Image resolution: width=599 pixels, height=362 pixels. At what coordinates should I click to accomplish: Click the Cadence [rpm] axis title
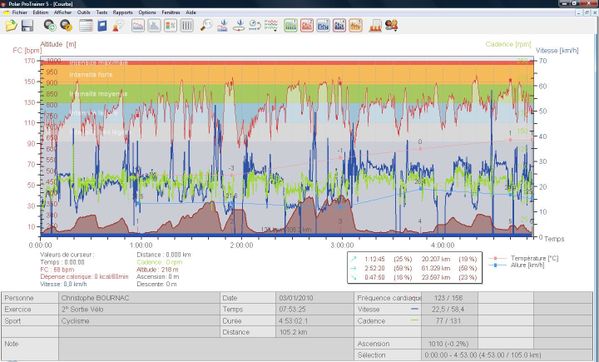point(508,44)
